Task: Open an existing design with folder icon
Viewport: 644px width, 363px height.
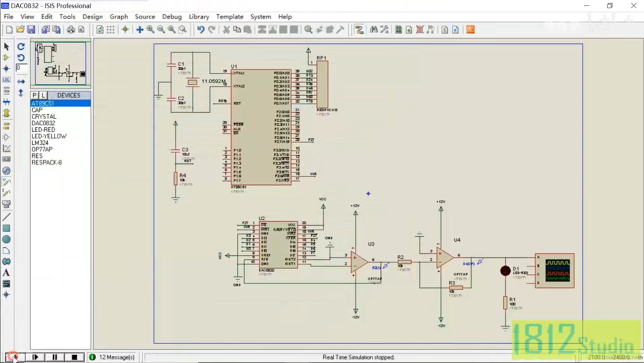Action: click(x=20, y=30)
